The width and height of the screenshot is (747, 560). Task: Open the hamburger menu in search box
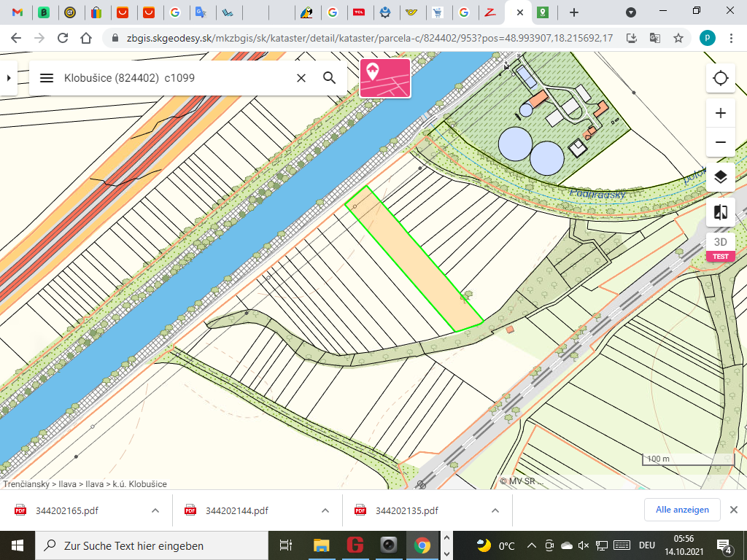pos(47,78)
